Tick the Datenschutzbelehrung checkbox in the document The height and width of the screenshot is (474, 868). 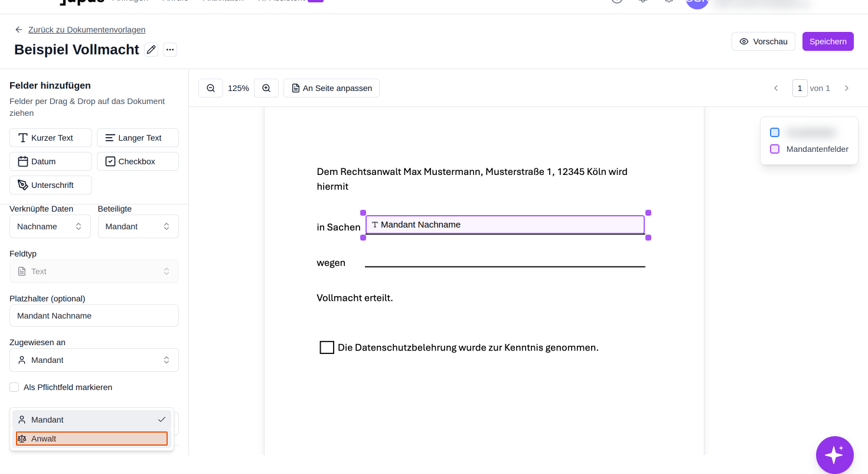pos(327,348)
